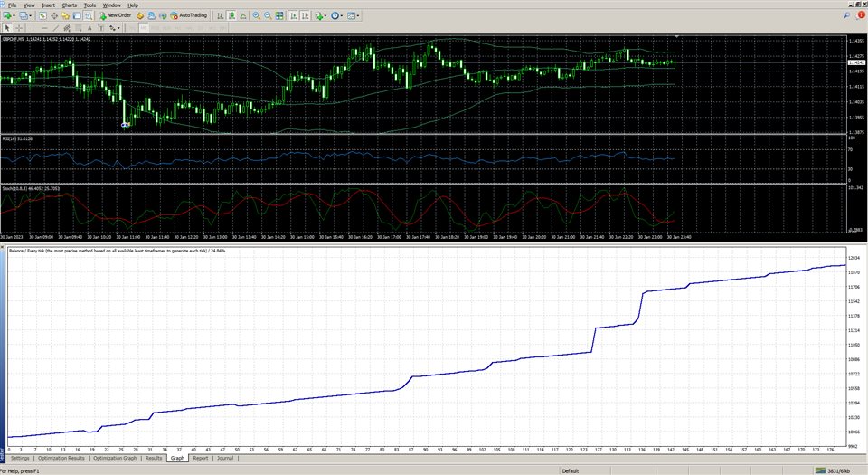
Task: Click the chart shift triangle marker
Action: click(x=676, y=36)
